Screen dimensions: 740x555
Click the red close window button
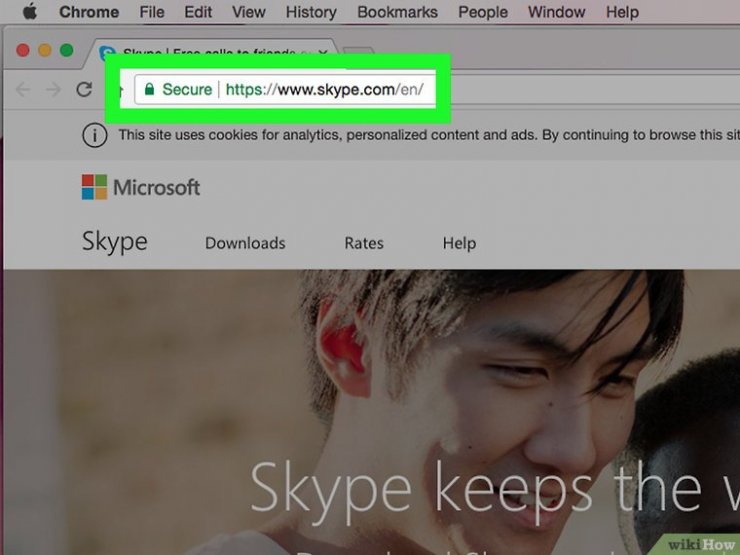coord(23,50)
